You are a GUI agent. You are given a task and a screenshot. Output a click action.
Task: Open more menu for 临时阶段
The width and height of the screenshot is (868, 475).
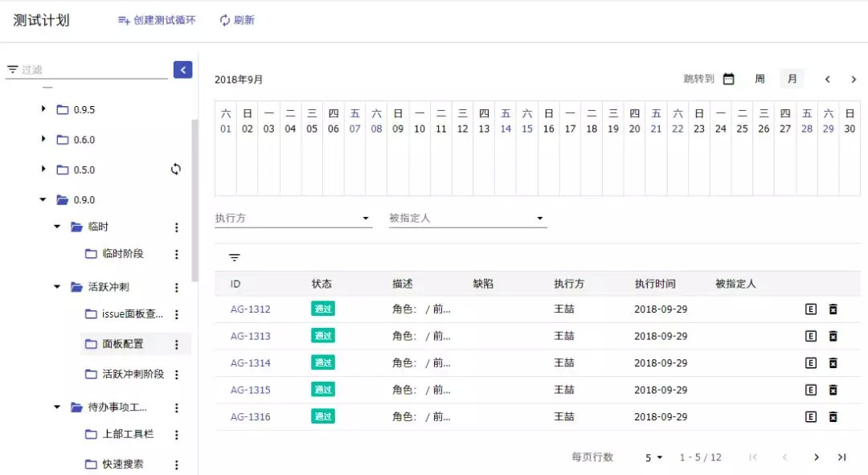[x=177, y=254]
